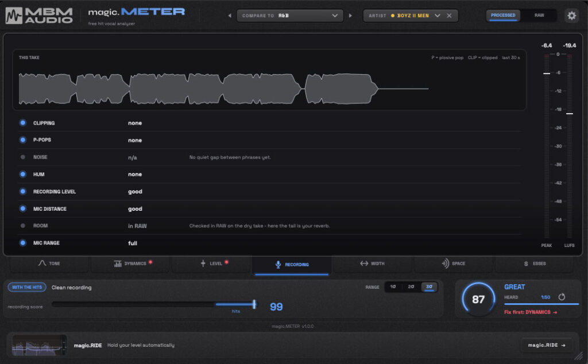Click the MIC RANGE 'full' value
The width and height of the screenshot is (588, 364).
[133, 243]
